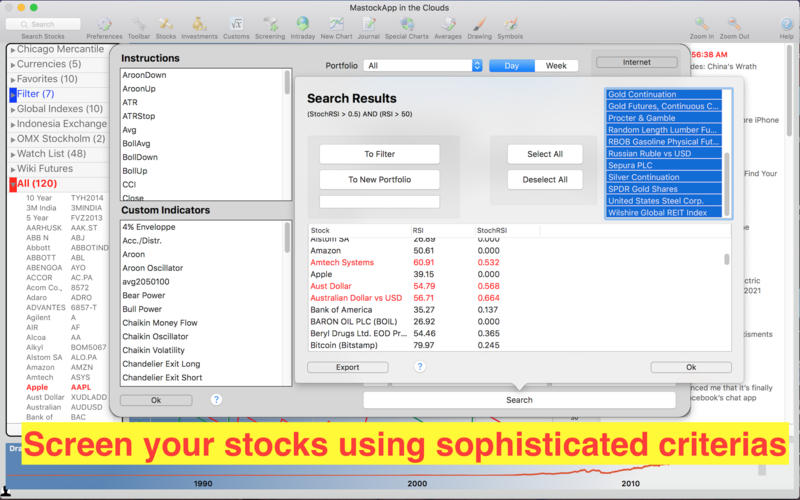The width and height of the screenshot is (800, 500).
Task: Click the Instructions list scrollbar
Action: tap(287, 82)
